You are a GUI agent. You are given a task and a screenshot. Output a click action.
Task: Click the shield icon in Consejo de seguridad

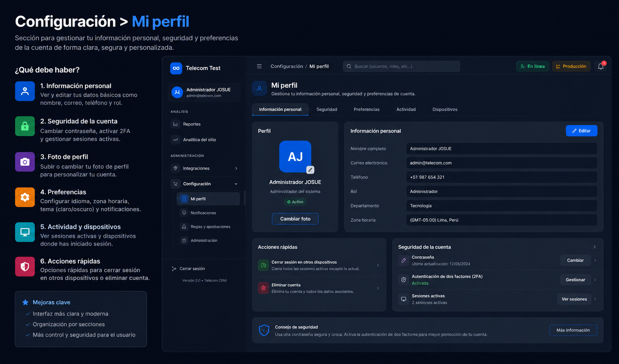pyautogui.click(x=264, y=330)
